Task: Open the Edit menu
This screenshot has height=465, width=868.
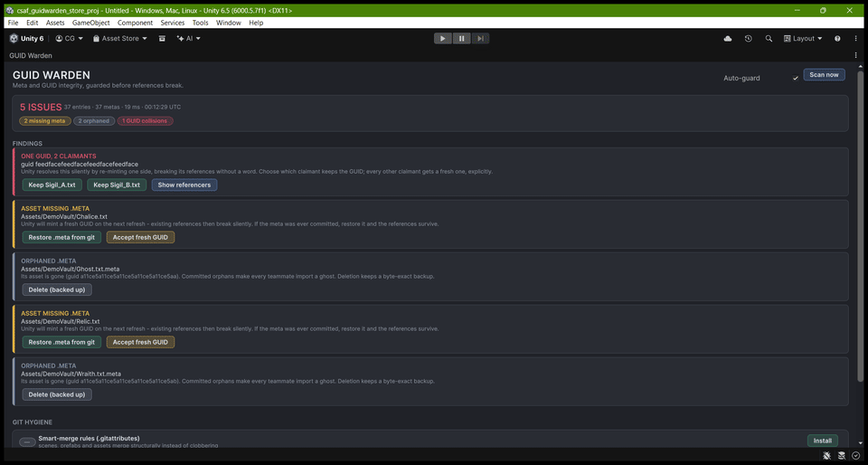Action: 33,23
